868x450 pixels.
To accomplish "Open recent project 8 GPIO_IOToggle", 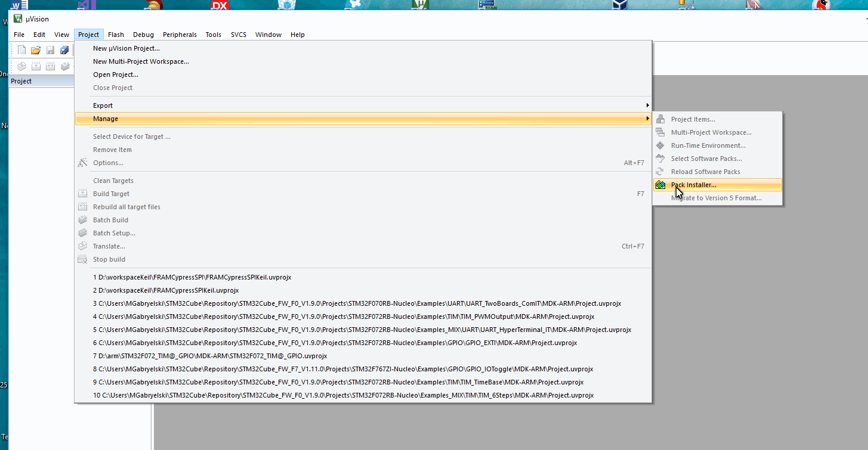I will 363,369.
